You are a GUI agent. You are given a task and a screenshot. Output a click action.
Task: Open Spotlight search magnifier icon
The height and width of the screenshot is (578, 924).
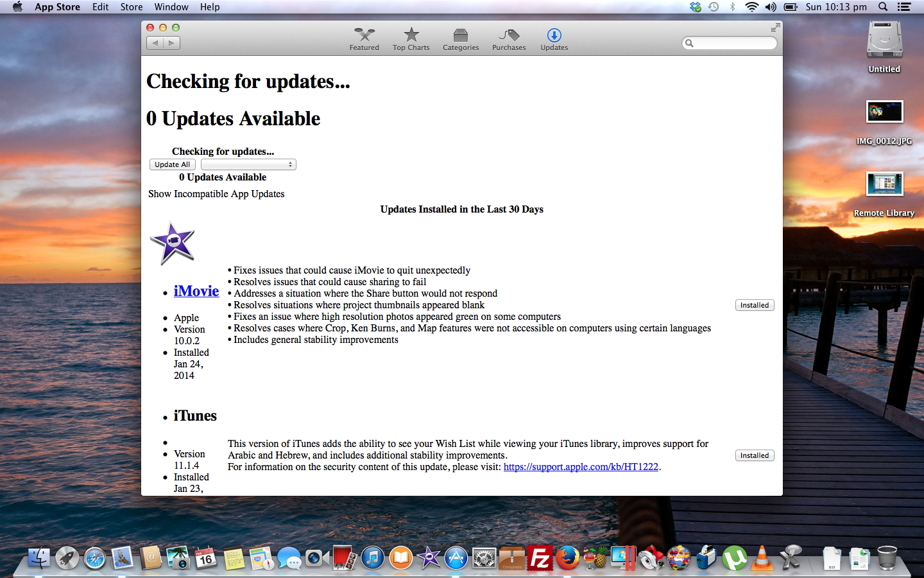tap(883, 7)
